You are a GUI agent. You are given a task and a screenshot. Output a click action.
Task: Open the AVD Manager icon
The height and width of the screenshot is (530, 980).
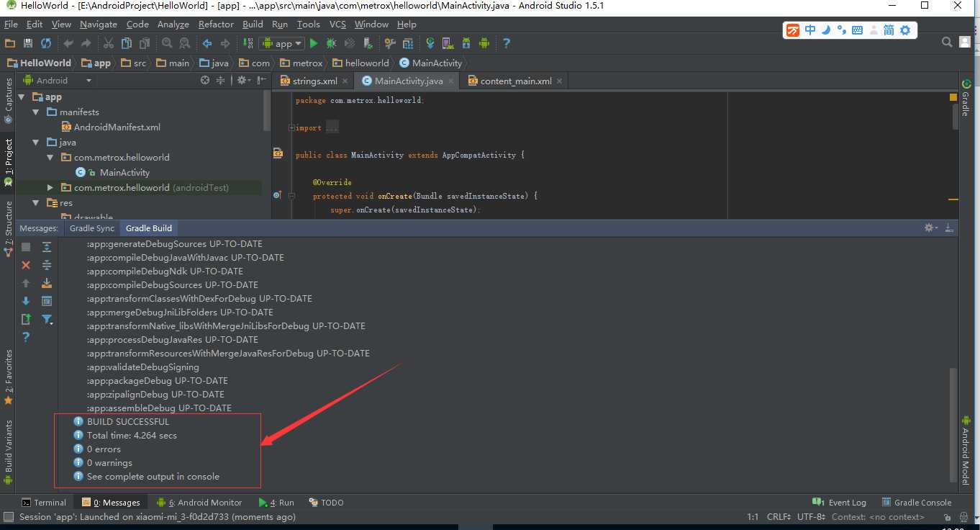click(x=448, y=43)
